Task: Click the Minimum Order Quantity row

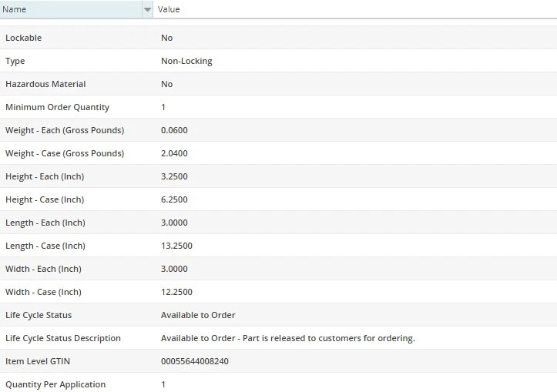Action: pos(57,107)
